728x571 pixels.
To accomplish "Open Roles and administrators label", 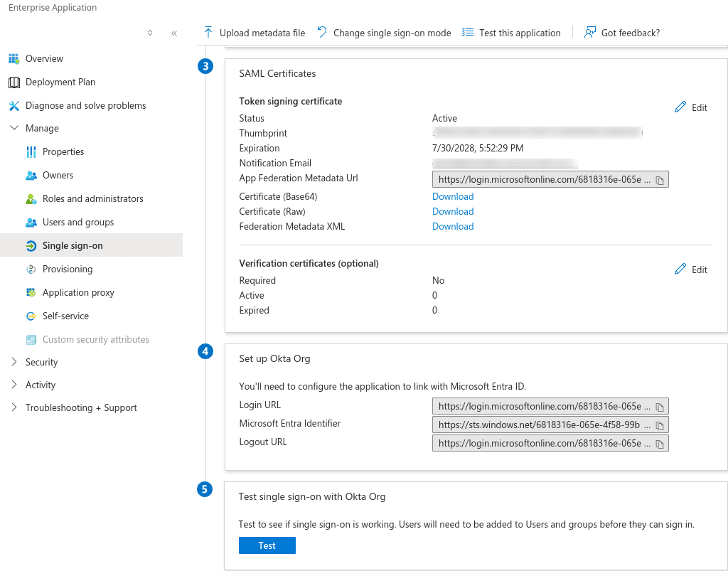I will click(93, 198).
